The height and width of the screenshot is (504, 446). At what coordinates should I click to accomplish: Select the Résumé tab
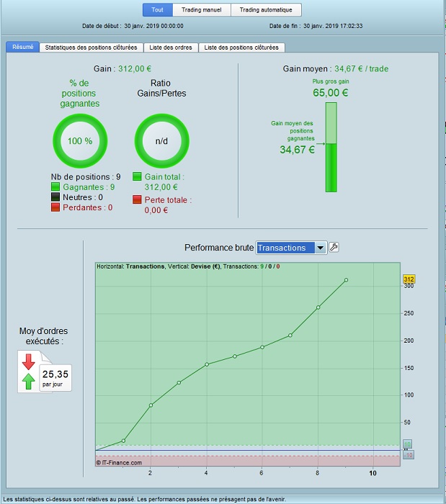23,47
